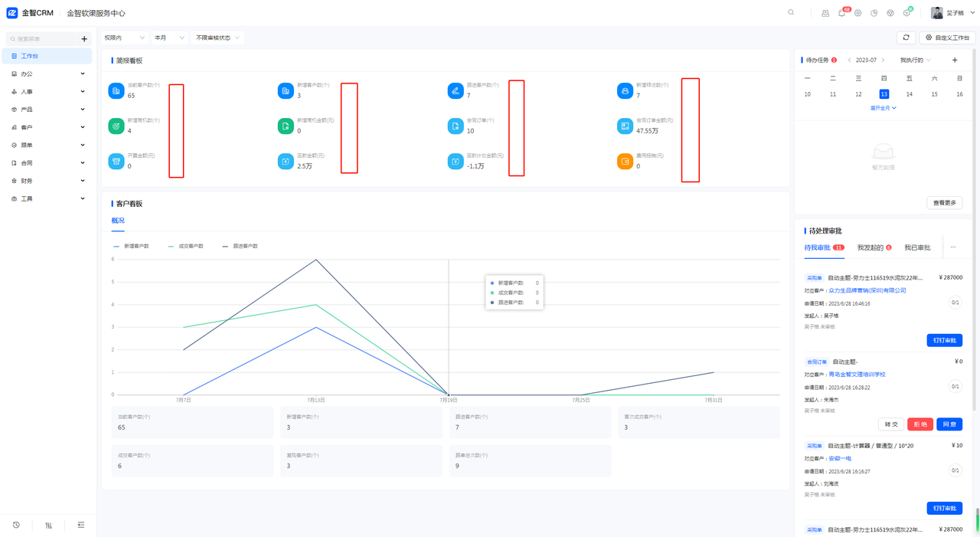This screenshot has width=980, height=537.
Task: Click 拒绝 on 合同订单 request
Action: click(x=920, y=424)
